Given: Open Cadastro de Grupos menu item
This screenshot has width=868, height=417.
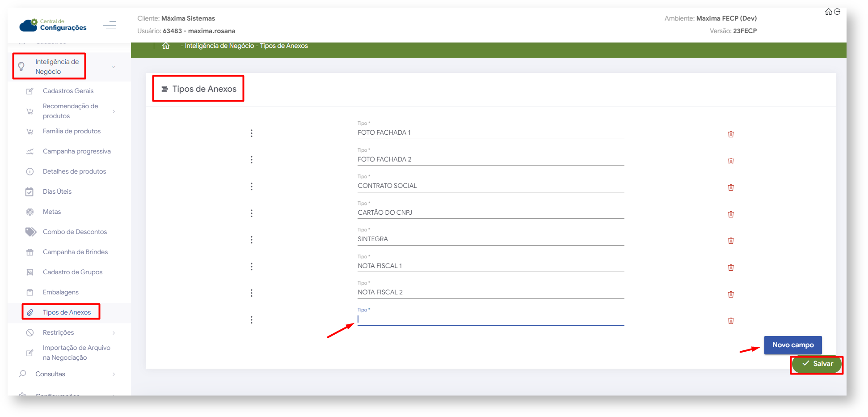Looking at the screenshot, I should 72,272.
